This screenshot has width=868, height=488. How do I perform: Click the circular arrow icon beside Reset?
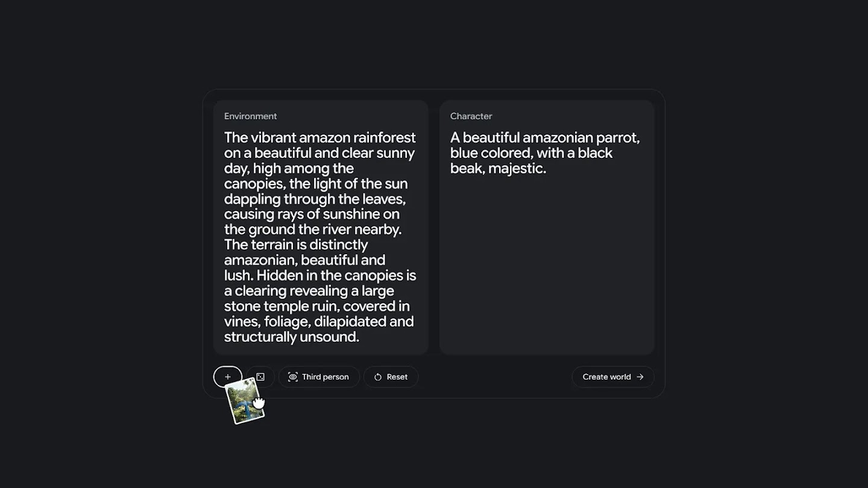tap(378, 377)
